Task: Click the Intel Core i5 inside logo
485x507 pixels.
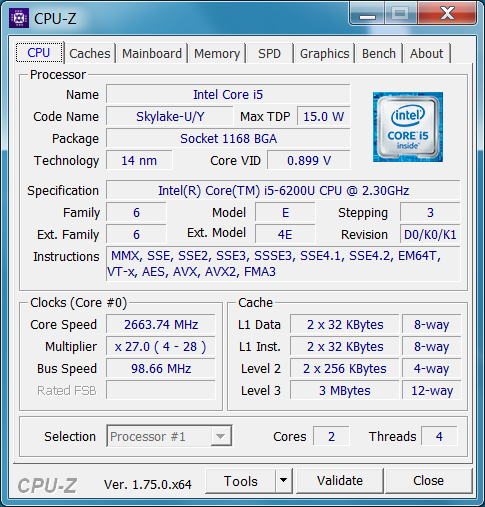Action: point(408,127)
